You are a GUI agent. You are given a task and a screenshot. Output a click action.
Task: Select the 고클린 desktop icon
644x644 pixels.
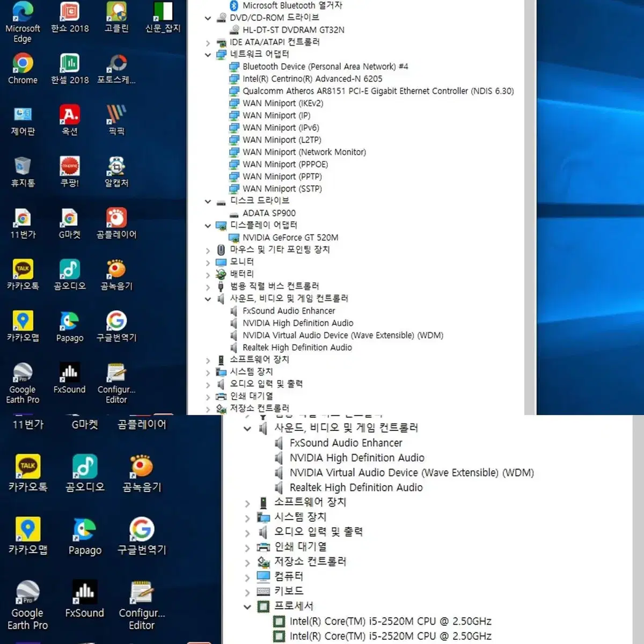click(x=116, y=18)
